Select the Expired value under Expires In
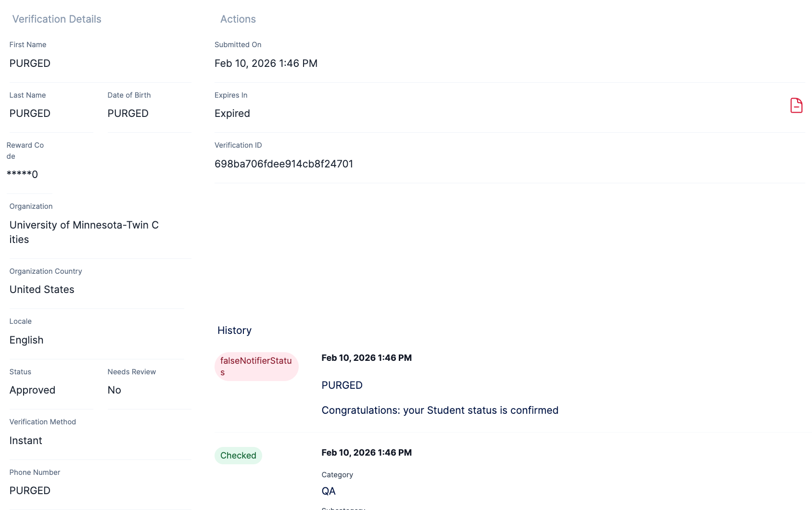812x510 pixels. 232,113
